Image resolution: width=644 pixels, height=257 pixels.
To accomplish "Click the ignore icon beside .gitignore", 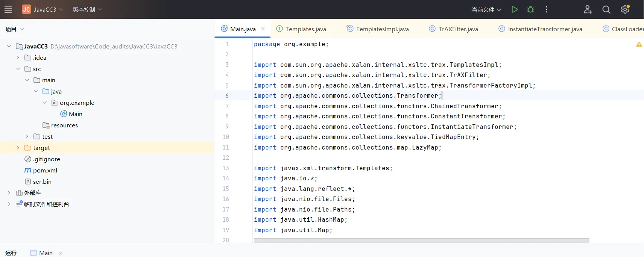I will click(x=28, y=159).
